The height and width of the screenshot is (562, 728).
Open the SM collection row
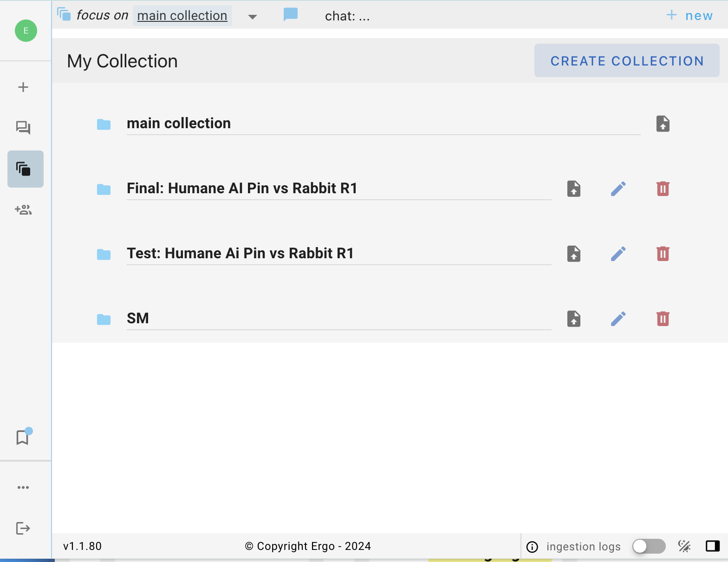click(339, 318)
